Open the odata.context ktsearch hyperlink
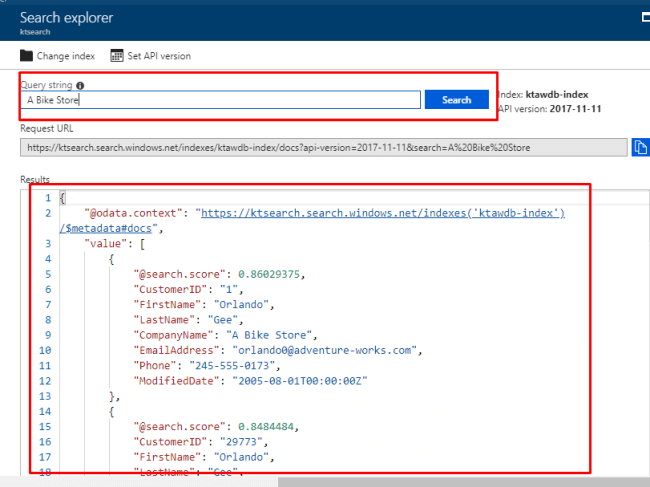 [x=383, y=213]
